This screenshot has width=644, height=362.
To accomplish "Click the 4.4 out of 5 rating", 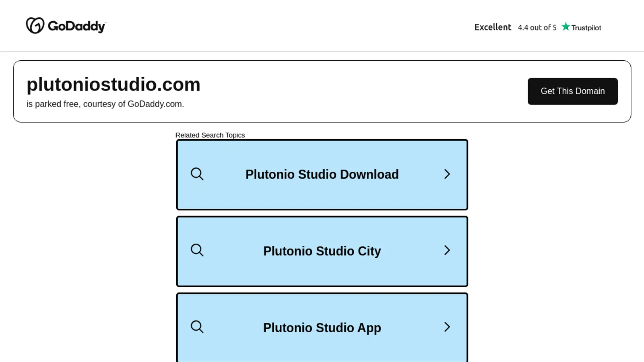I will pos(537,28).
